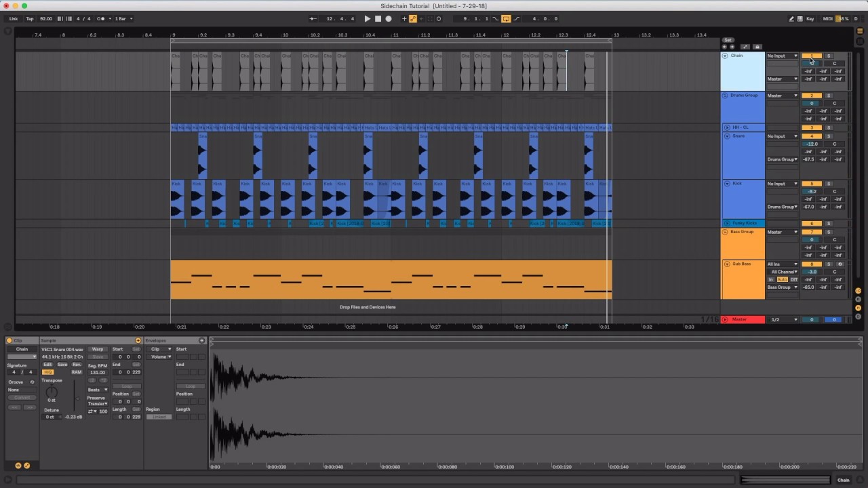Solo the Chain track
The width and height of the screenshot is (868, 488).
click(x=828, y=56)
